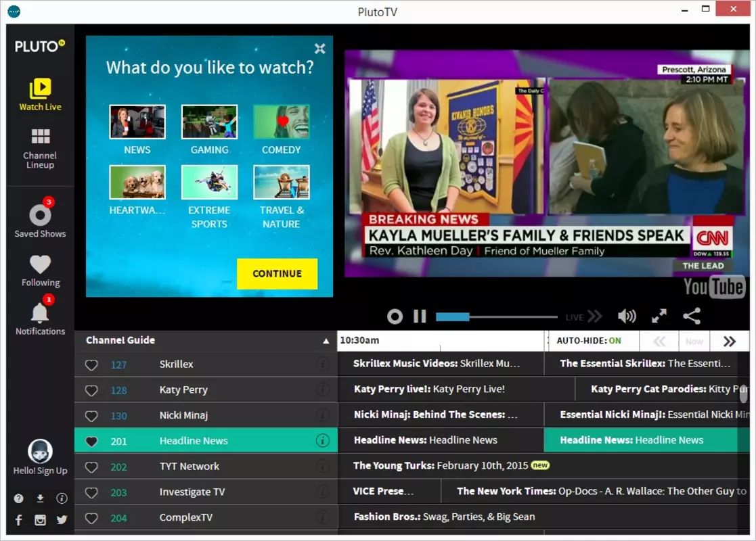
Task: Select the Investigate TV channel row
Action: click(206, 492)
